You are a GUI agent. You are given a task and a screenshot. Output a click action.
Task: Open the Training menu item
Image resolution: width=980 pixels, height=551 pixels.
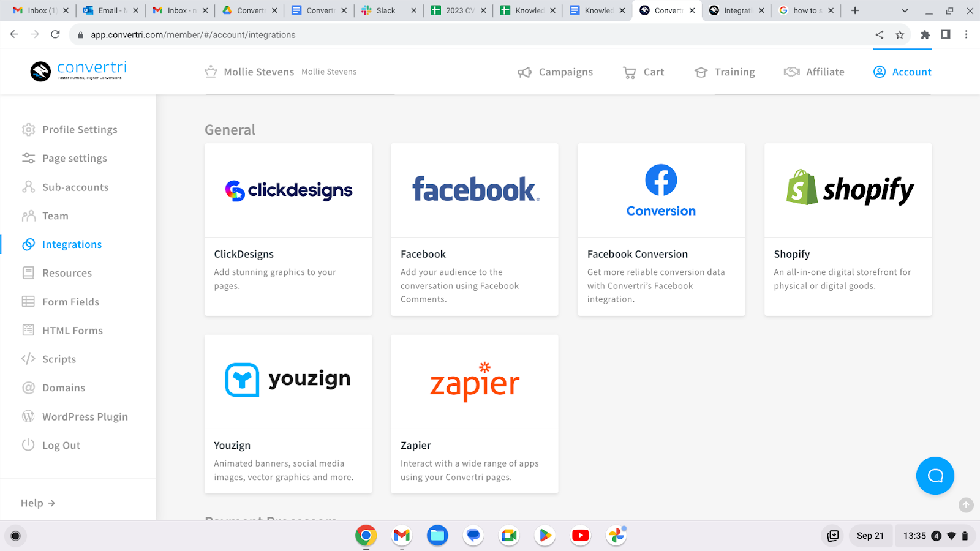(x=725, y=72)
